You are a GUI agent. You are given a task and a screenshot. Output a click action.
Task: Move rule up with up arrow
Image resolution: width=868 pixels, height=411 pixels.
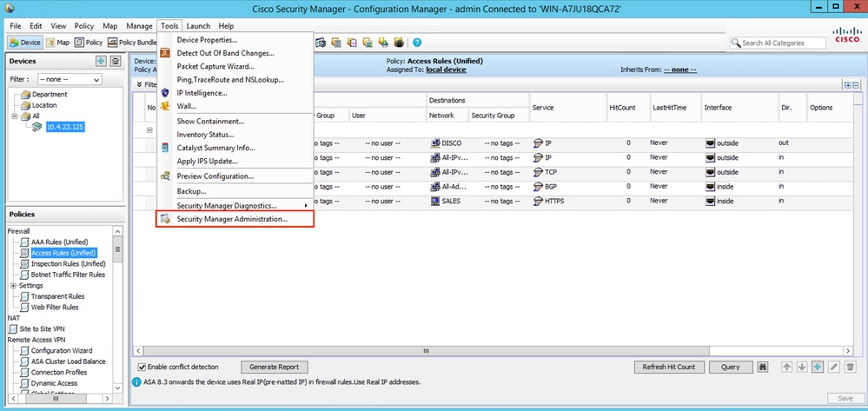coord(786,367)
